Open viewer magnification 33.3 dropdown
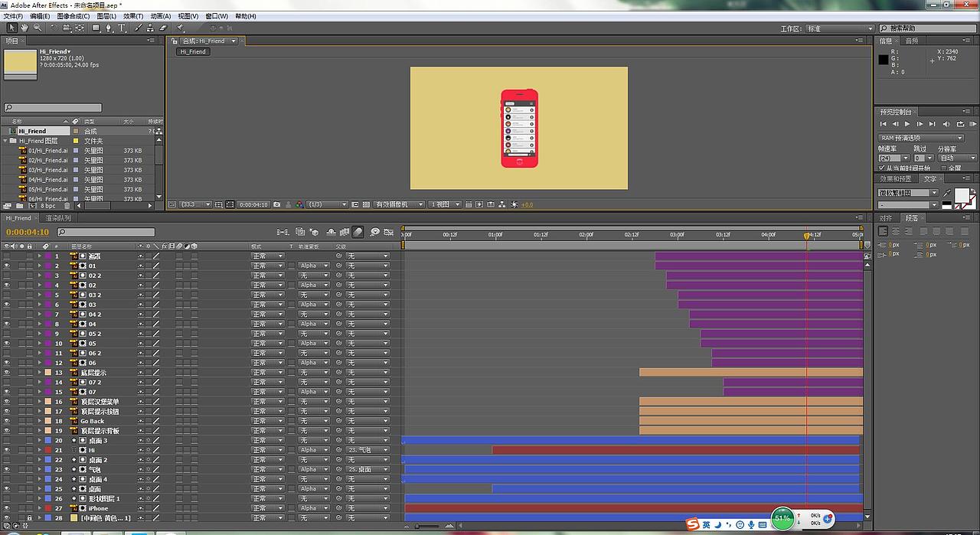Image resolution: width=980 pixels, height=535 pixels. point(195,204)
